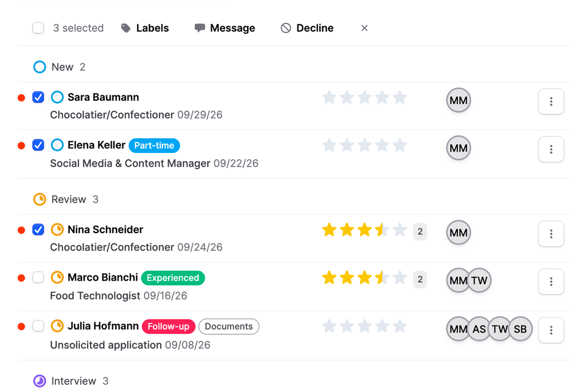
Task: Check Marco Bianchi's checkbox
Action: (x=38, y=277)
